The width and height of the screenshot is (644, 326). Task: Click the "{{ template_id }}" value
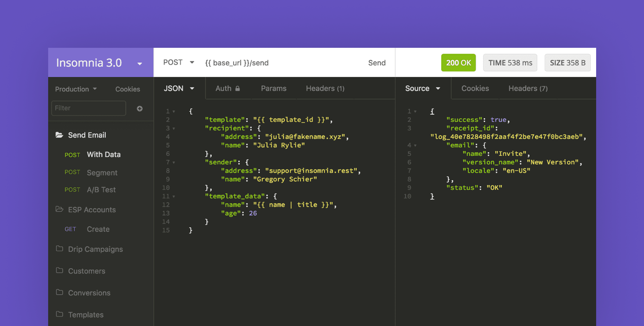click(x=291, y=120)
